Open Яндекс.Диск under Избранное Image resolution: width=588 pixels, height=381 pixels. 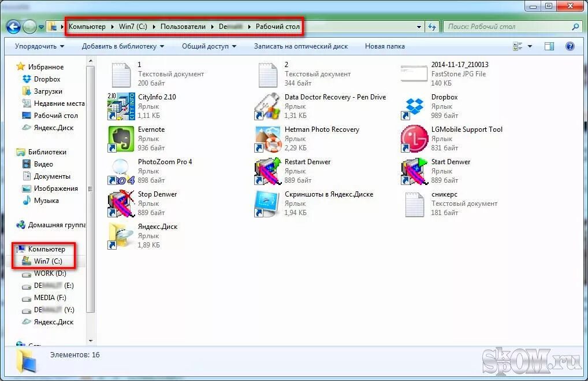[x=54, y=128]
